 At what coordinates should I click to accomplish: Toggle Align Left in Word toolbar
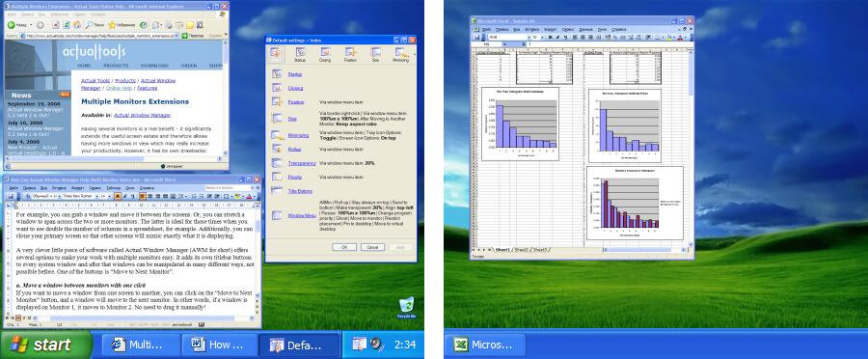(143, 196)
